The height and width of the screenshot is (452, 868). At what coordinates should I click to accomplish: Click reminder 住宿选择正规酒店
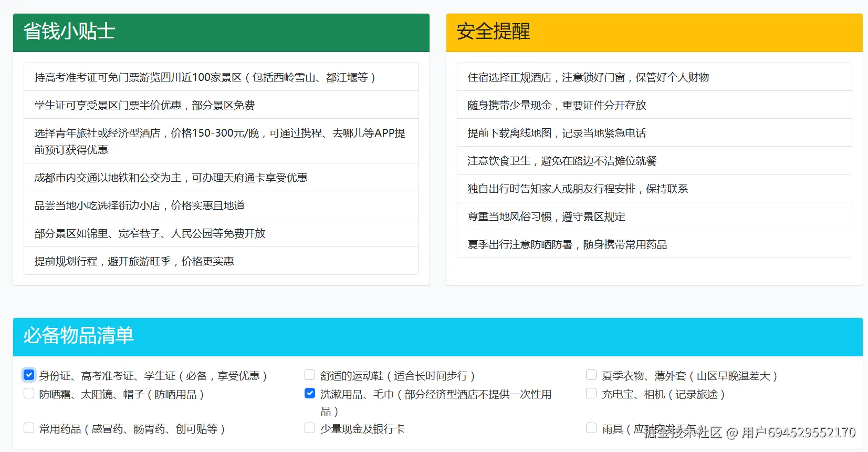click(654, 77)
